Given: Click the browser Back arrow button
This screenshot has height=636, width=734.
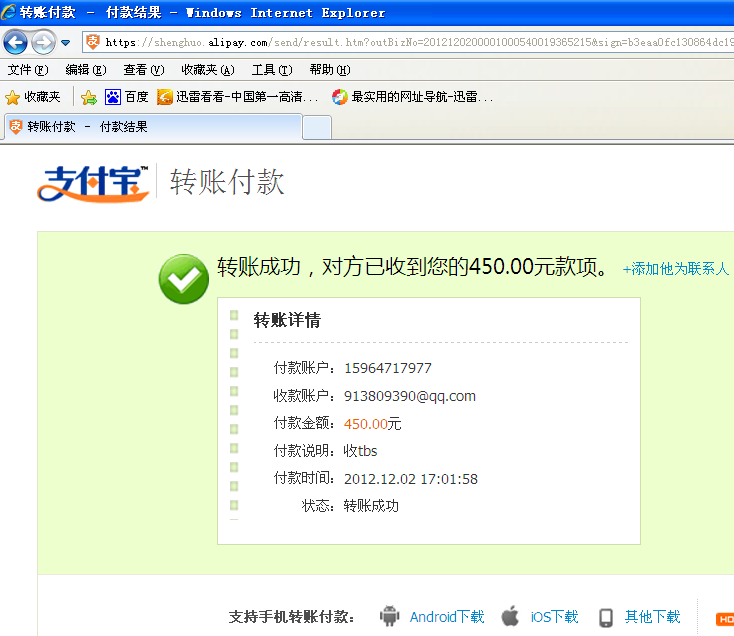Looking at the screenshot, I should tap(16, 42).
